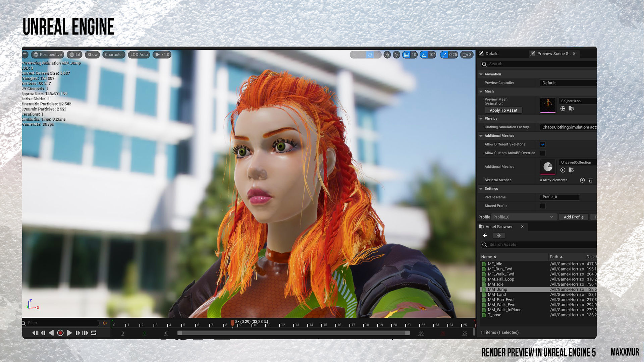Step to previous frame
The image size is (644, 362).
point(43,333)
